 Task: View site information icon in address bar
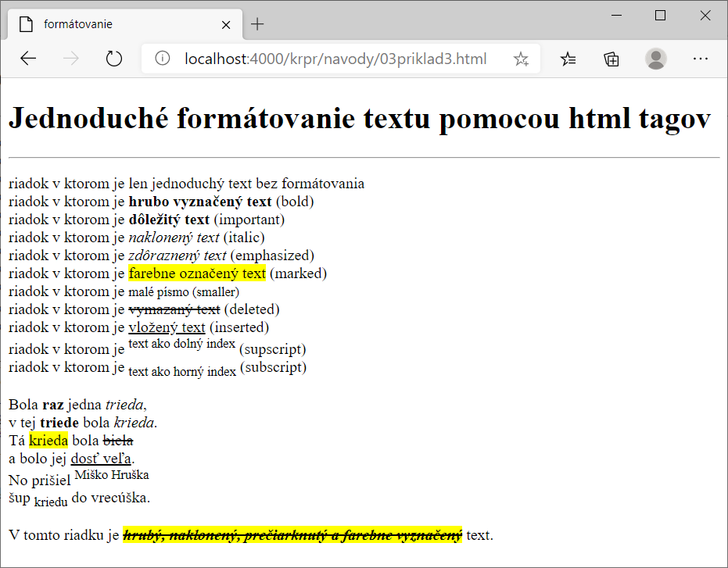pos(163,59)
